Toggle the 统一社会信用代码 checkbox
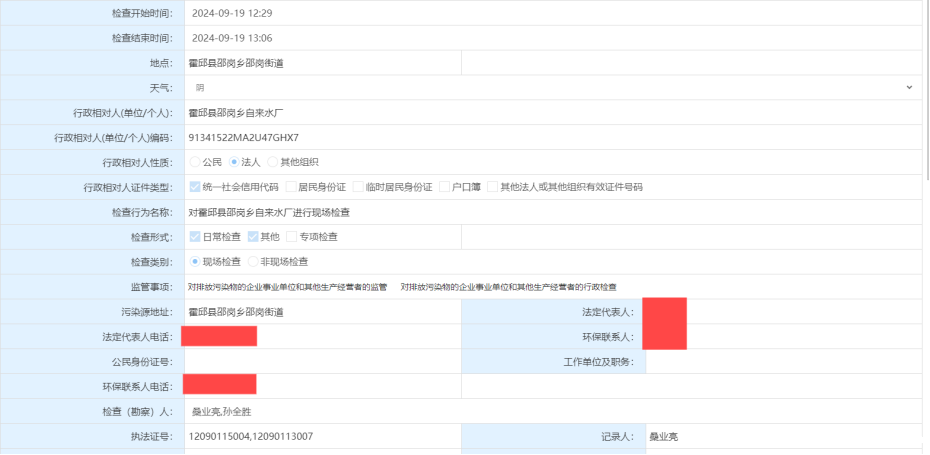 click(x=195, y=187)
